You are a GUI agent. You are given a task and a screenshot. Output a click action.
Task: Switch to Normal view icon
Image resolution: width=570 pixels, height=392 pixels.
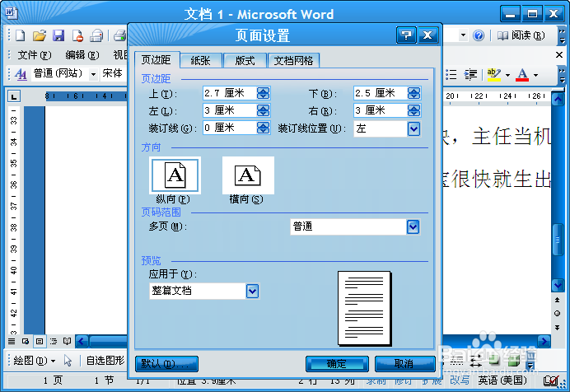[x=12, y=341]
